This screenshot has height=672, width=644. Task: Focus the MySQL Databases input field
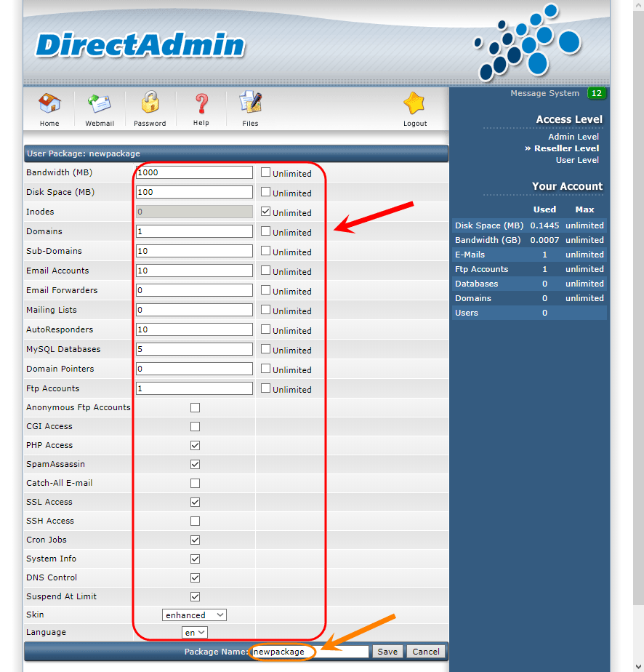pyautogui.click(x=194, y=349)
